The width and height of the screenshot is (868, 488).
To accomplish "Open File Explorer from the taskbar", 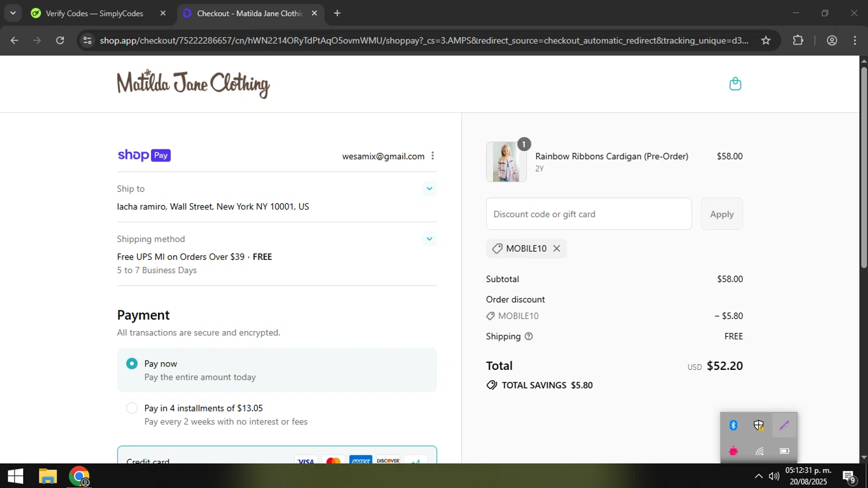I will point(47,476).
